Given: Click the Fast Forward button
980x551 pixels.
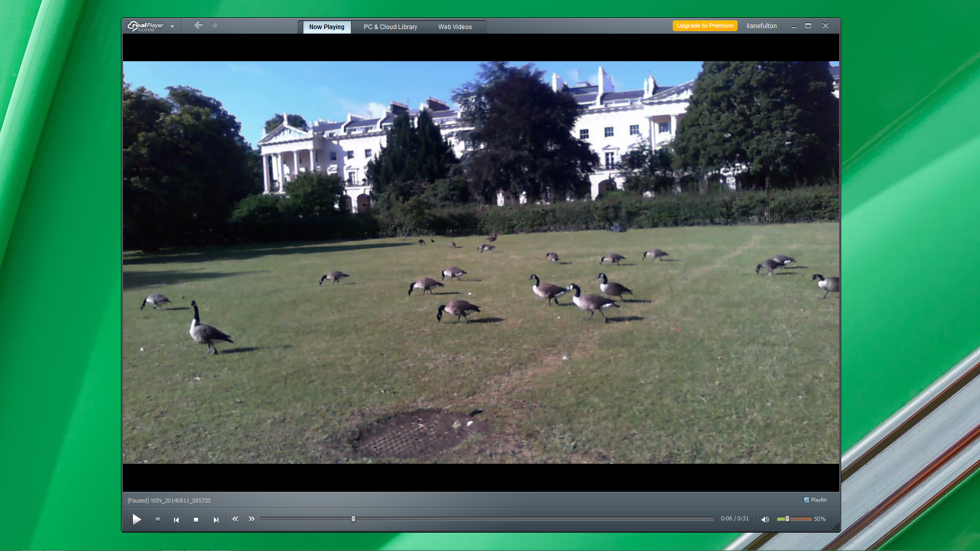Looking at the screenshot, I should click(252, 519).
